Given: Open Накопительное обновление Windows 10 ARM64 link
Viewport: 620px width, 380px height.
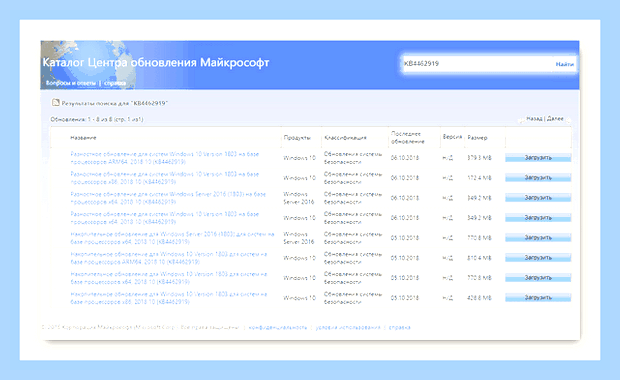Looking at the screenshot, I should [x=169, y=258].
